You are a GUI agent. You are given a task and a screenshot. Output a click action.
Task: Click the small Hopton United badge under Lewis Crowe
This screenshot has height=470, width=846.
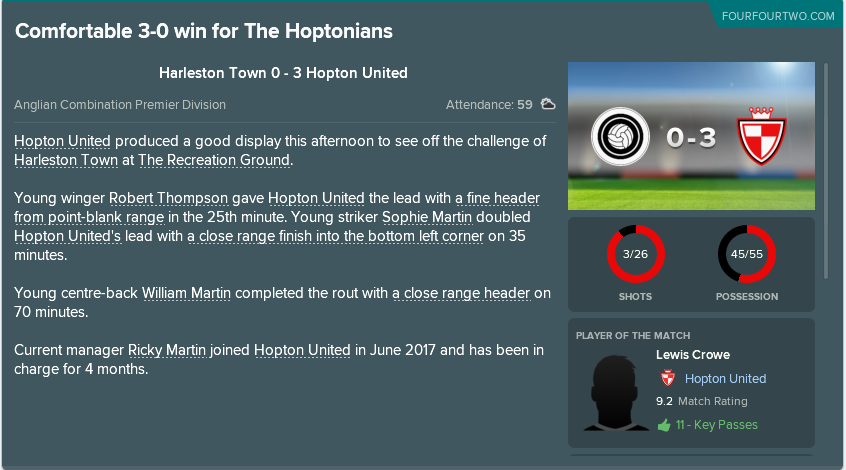(668, 378)
